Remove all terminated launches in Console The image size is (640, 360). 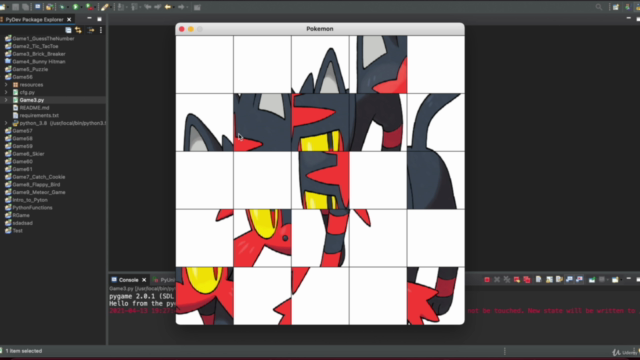507,280
